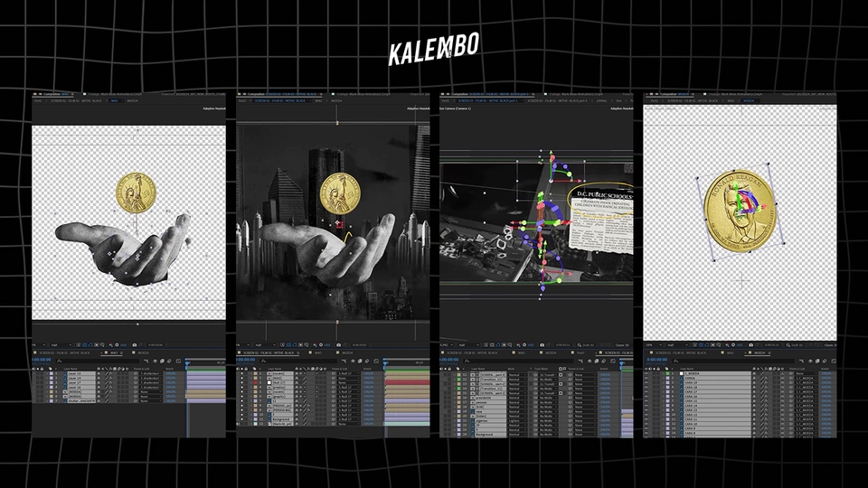
Task: Click layer search field in Reagan coin timeline
Action: coord(733,361)
